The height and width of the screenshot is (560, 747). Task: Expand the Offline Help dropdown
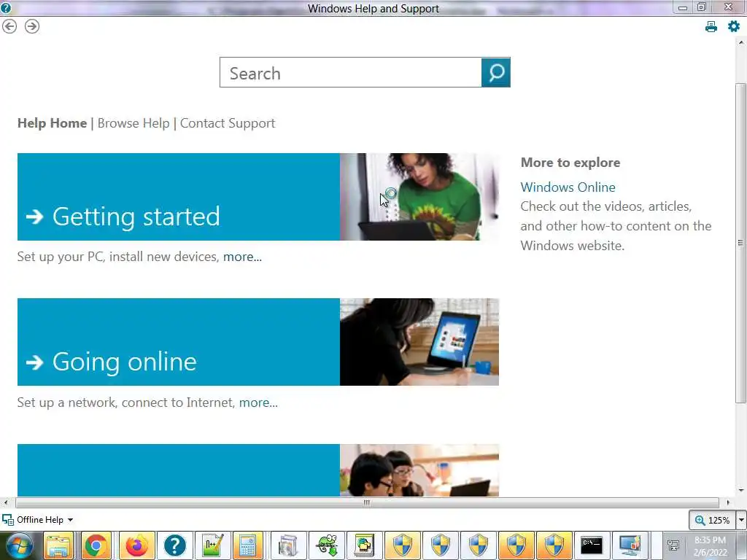click(x=71, y=519)
